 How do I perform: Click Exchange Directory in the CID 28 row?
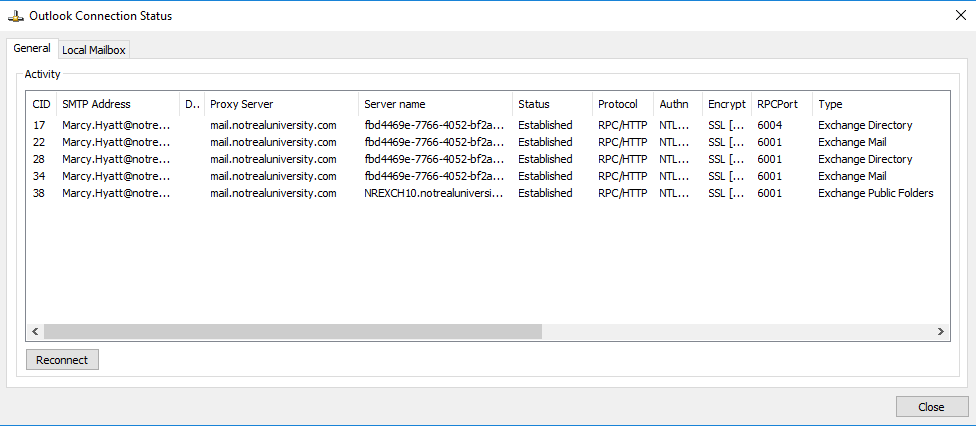click(x=865, y=159)
